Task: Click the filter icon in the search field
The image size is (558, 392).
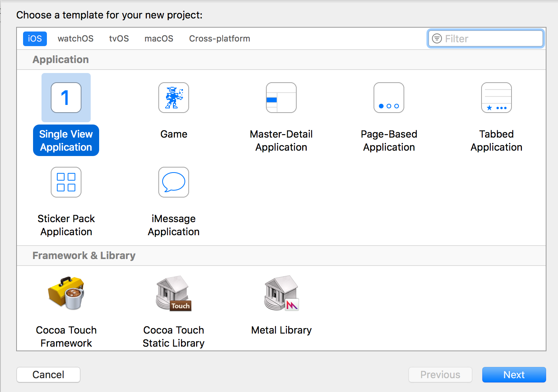Action: (437, 38)
